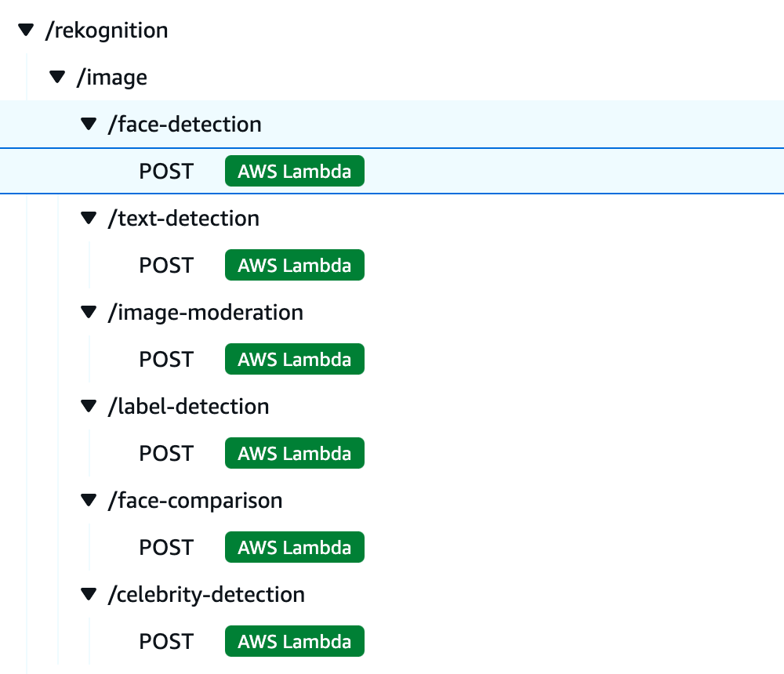The height and width of the screenshot is (674, 784).
Task: Click the AWS Lambda badge for /text-detection
Action: (295, 265)
